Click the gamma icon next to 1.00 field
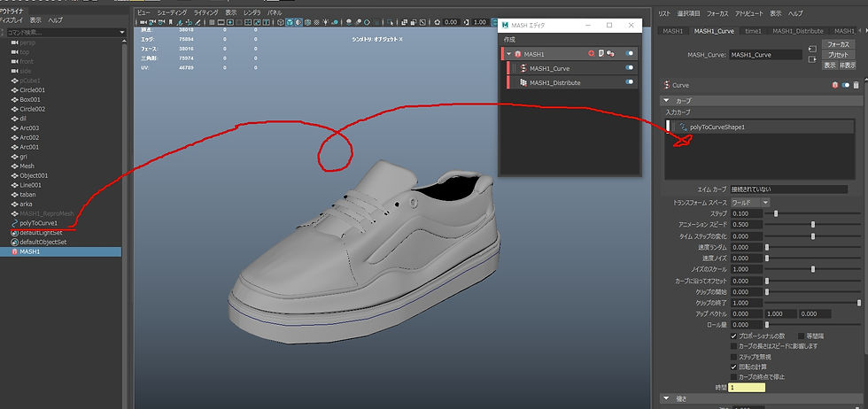Image resolution: width=868 pixels, height=409 pixels. tap(467, 22)
